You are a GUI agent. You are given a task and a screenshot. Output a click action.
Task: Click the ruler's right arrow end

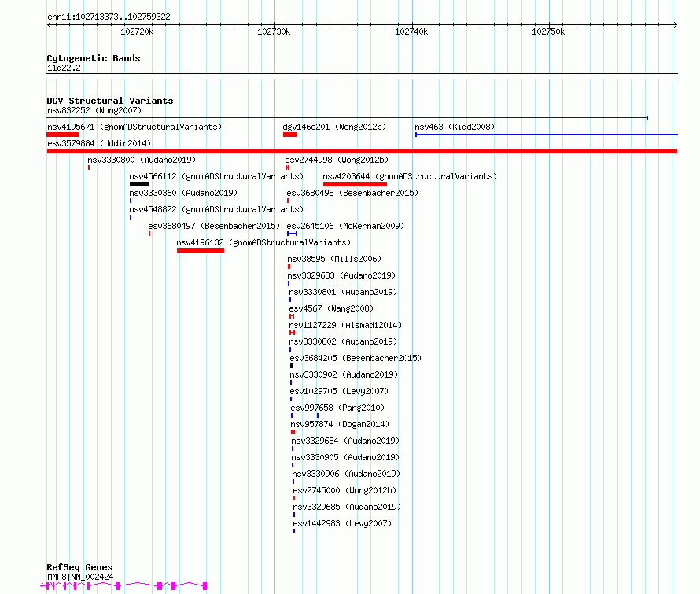[x=675, y=24]
